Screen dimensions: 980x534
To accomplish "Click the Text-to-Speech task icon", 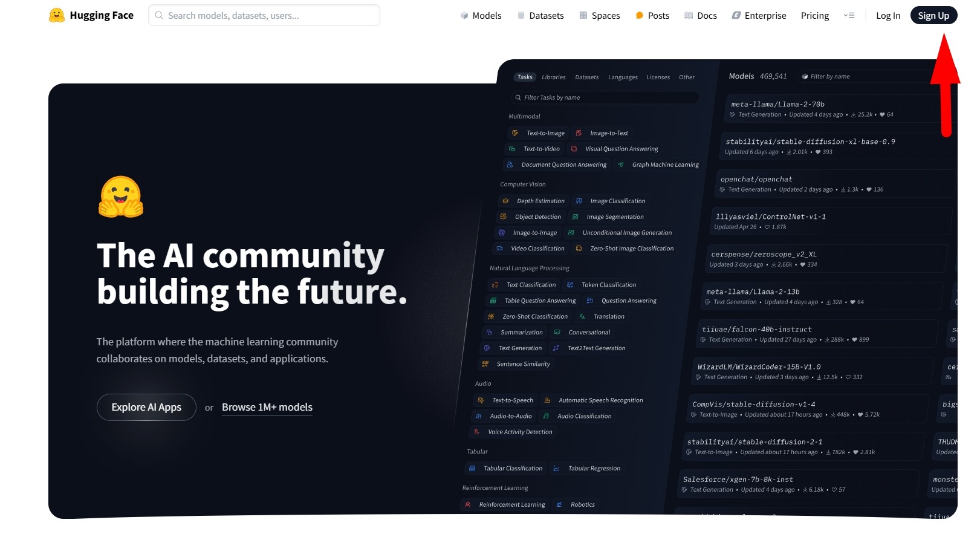I will pyautogui.click(x=481, y=400).
